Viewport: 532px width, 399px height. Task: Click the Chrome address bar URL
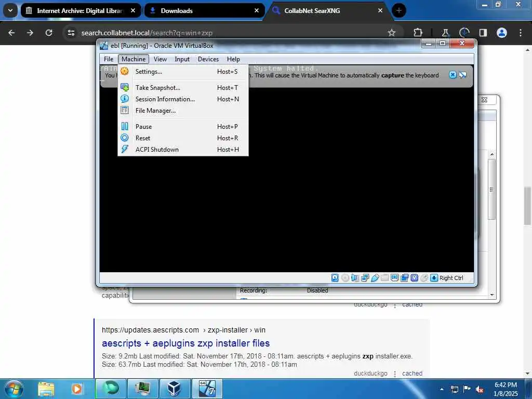tap(147, 33)
